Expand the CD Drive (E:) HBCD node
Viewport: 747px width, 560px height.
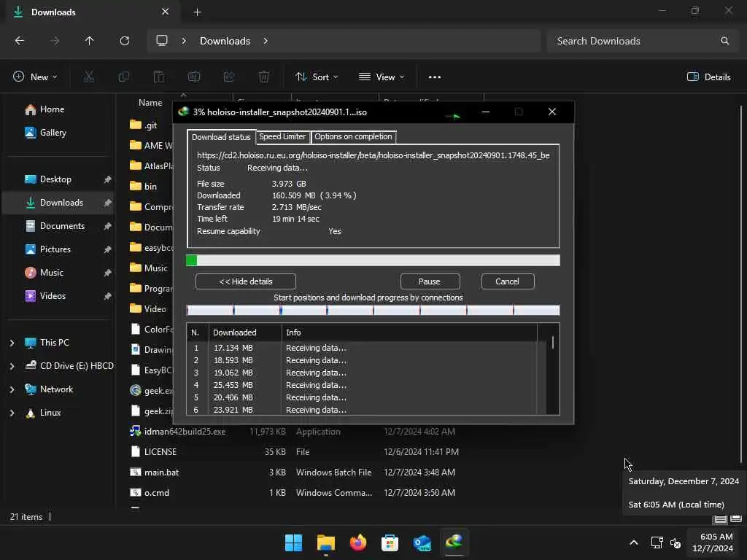pyautogui.click(x=12, y=366)
